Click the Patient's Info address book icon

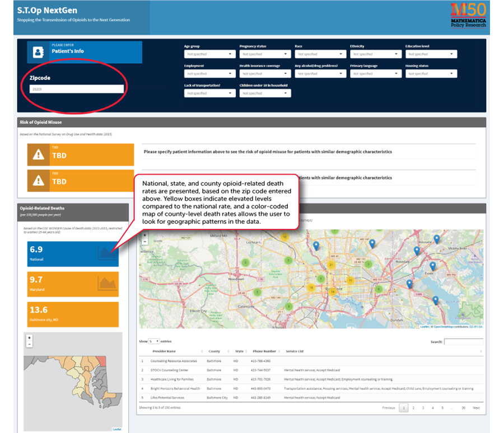[39, 51]
